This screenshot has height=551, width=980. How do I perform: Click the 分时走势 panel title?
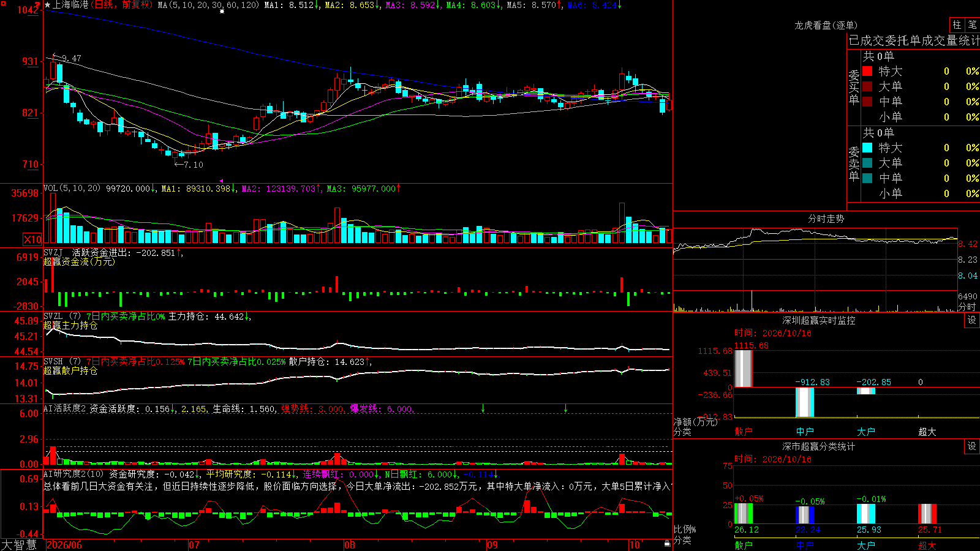tap(826, 219)
